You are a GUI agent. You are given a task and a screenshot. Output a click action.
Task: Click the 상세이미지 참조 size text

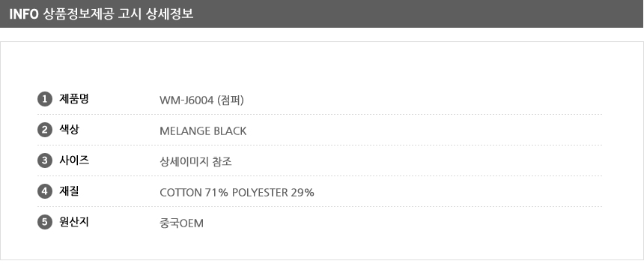tap(195, 162)
